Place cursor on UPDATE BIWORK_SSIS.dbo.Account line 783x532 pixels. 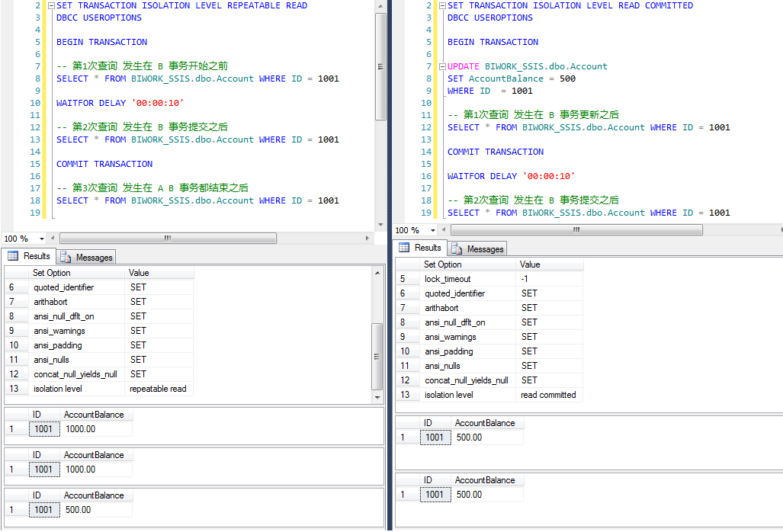[528, 66]
